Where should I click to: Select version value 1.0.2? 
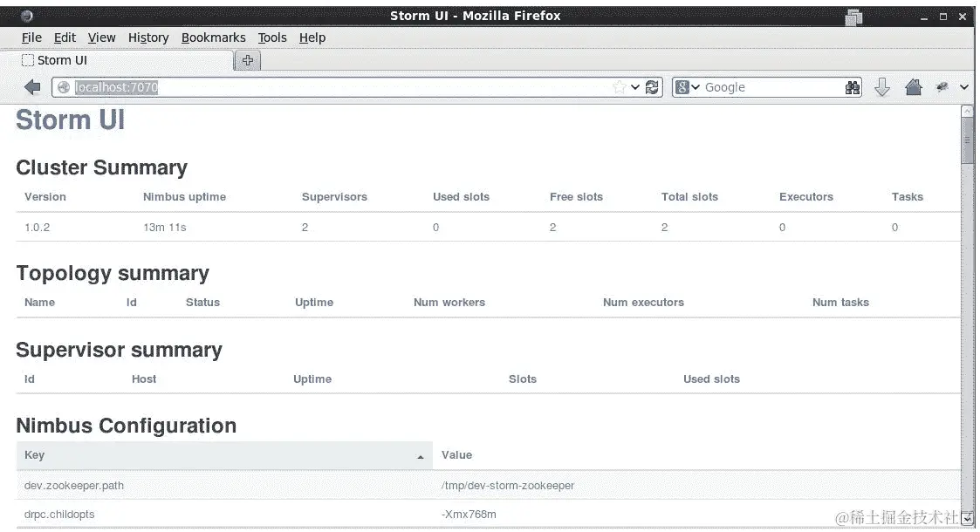pos(37,228)
